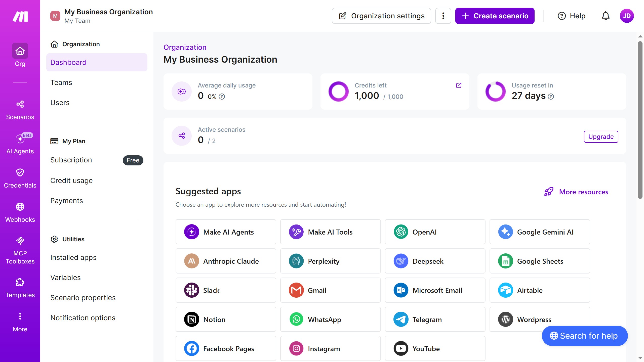
Task: Open MCP Toolboxes section
Action: click(x=20, y=250)
